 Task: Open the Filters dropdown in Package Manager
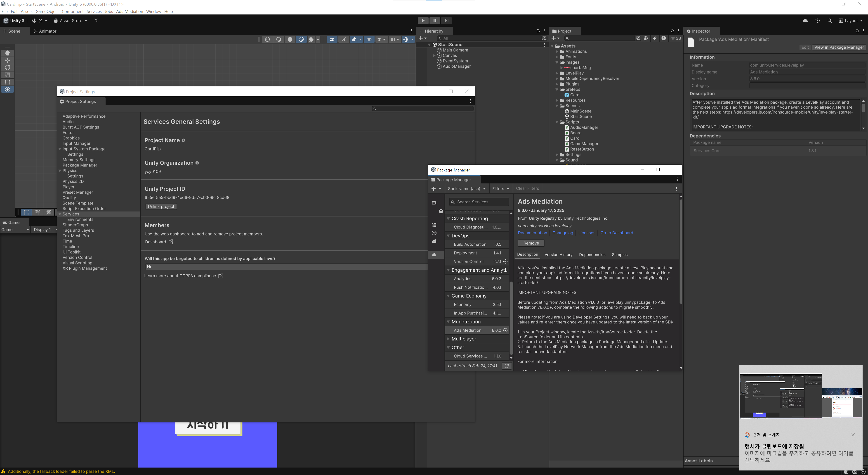click(x=501, y=189)
